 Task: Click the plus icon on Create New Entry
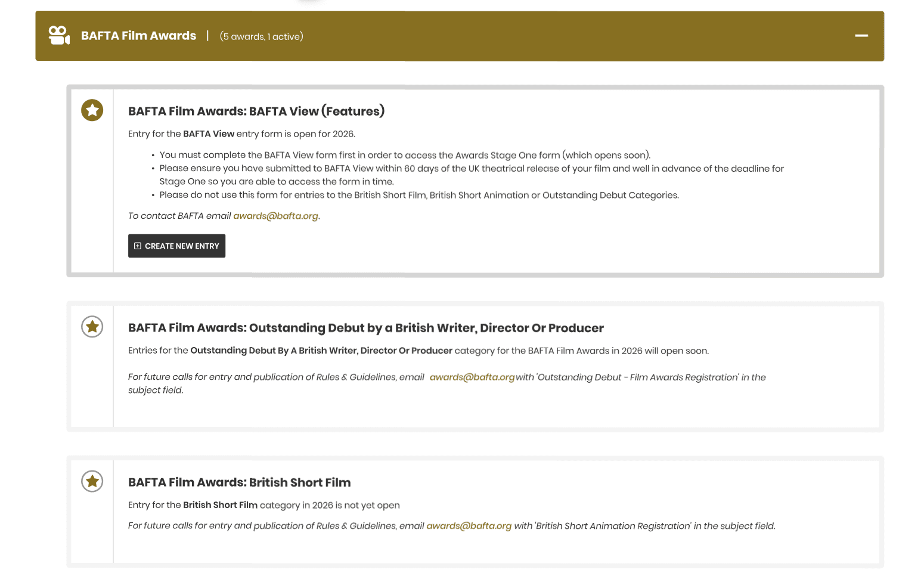point(138,246)
